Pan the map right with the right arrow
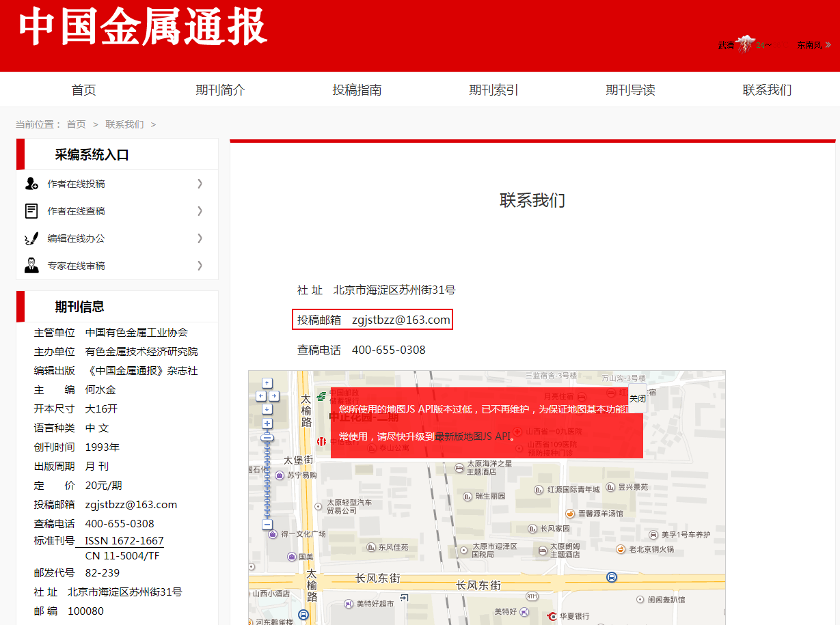Image resolution: width=840 pixels, height=625 pixels. [274, 396]
